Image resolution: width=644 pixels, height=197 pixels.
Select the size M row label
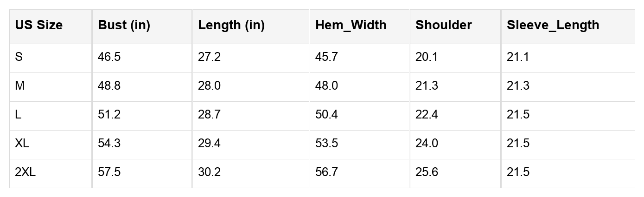[20, 86]
